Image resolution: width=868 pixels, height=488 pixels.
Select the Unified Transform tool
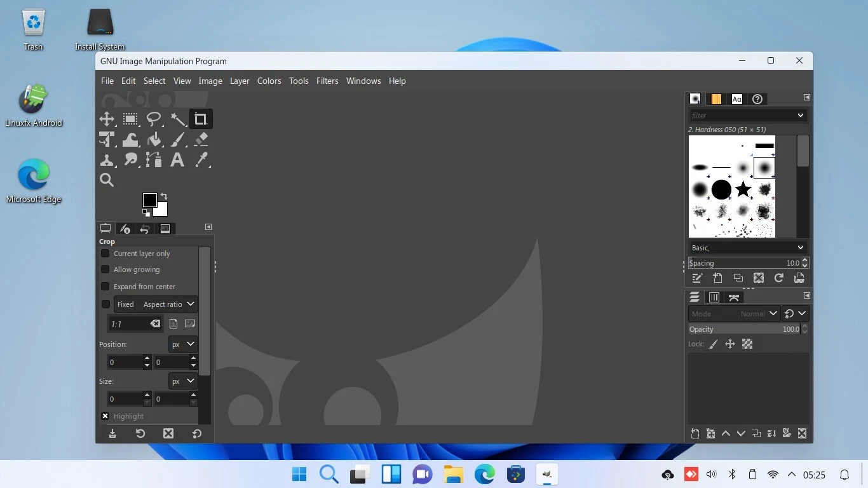pyautogui.click(x=107, y=139)
